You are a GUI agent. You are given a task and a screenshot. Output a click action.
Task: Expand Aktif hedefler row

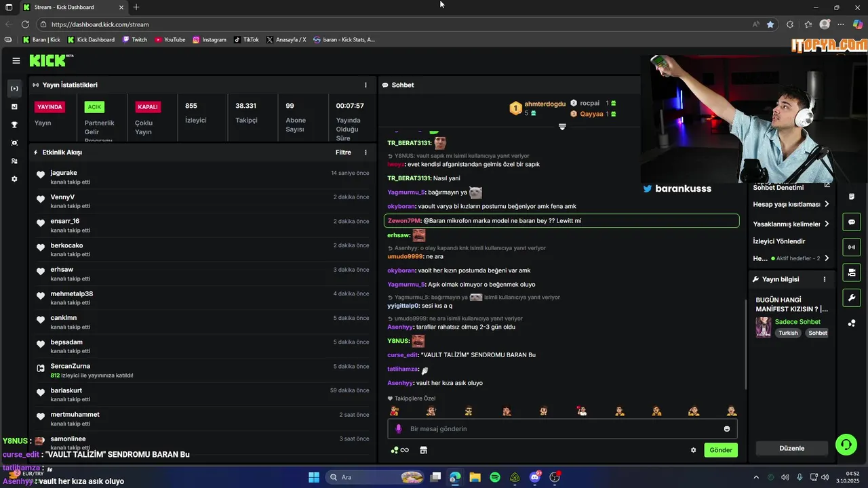[791, 258]
